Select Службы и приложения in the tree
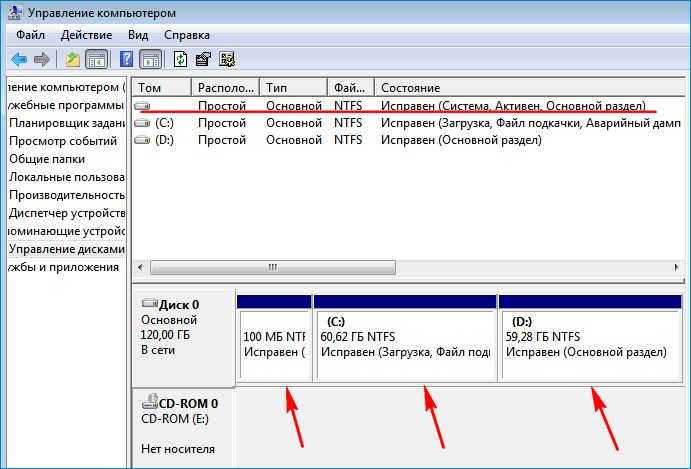Image resolution: width=691 pixels, height=469 pixels. pyautogui.click(x=64, y=267)
